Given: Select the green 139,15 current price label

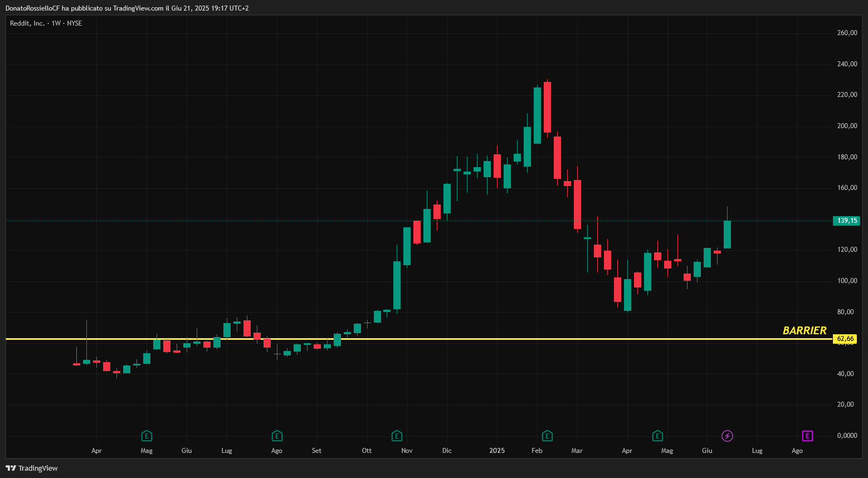Looking at the screenshot, I should click(x=847, y=221).
